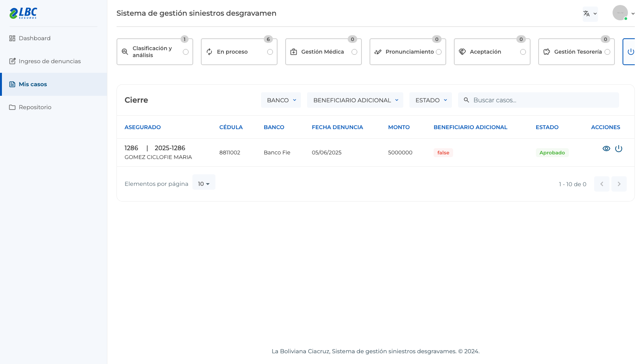Click the Gestión Tesorería stage card
The height and width of the screenshot is (364, 644).
point(577,52)
